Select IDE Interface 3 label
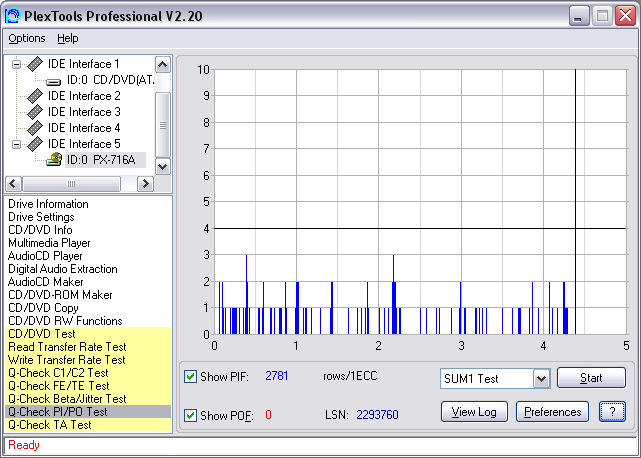The width and height of the screenshot is (641, 458). click(84, 112)
